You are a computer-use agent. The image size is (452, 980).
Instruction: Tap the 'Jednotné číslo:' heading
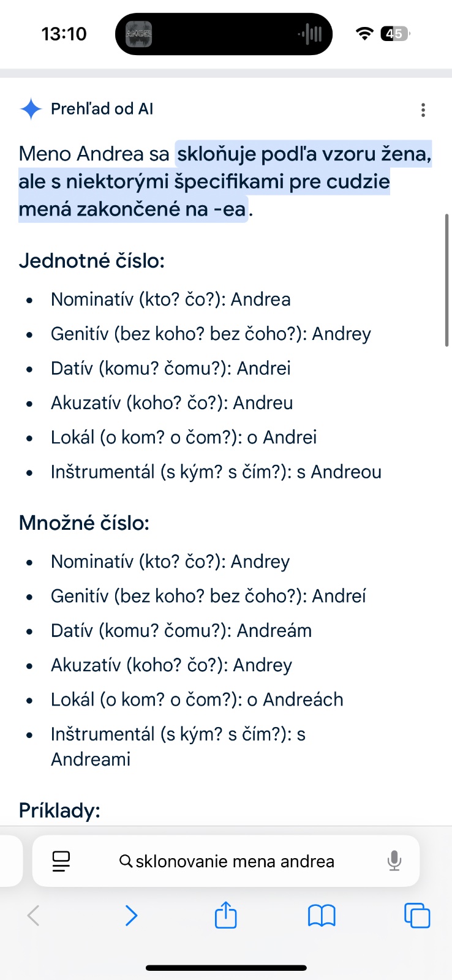click(x=92, y=261)
